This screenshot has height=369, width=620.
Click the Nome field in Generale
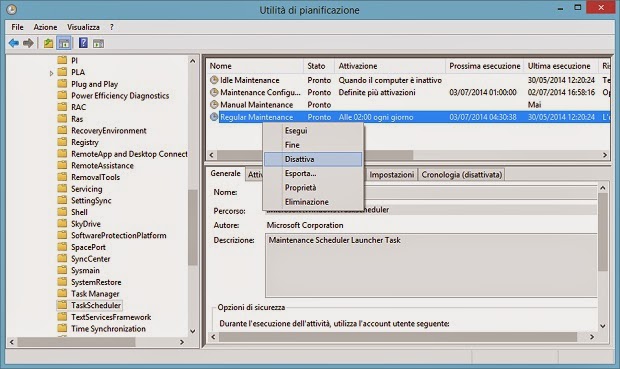[431, 192]
